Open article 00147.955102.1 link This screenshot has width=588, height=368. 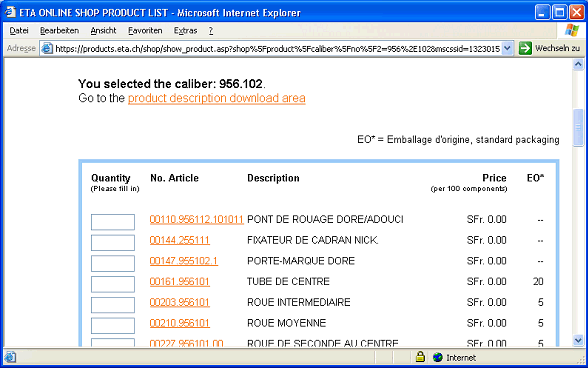tap(183, 261)
